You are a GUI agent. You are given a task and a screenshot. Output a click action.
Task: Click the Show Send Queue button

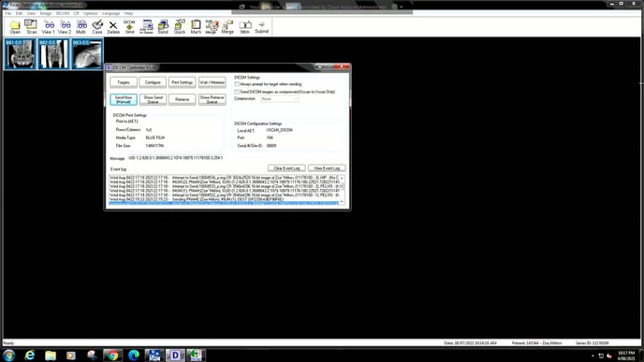pyautogui.click(x=153, y=99)
